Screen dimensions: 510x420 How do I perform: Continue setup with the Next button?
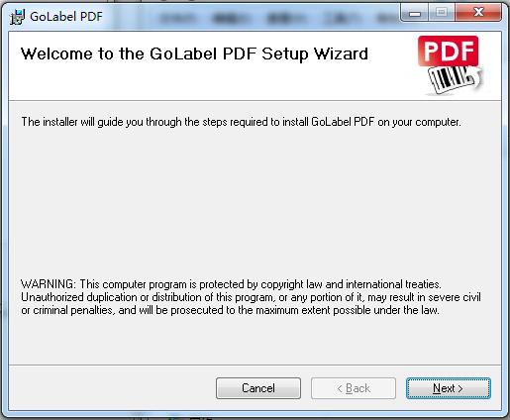click(449, 388)
